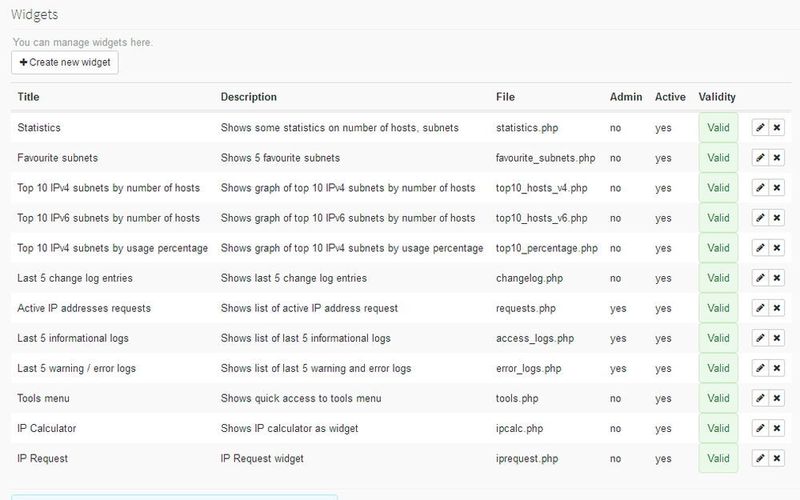Edit Last 5 change log entries widget

point(760,278)
